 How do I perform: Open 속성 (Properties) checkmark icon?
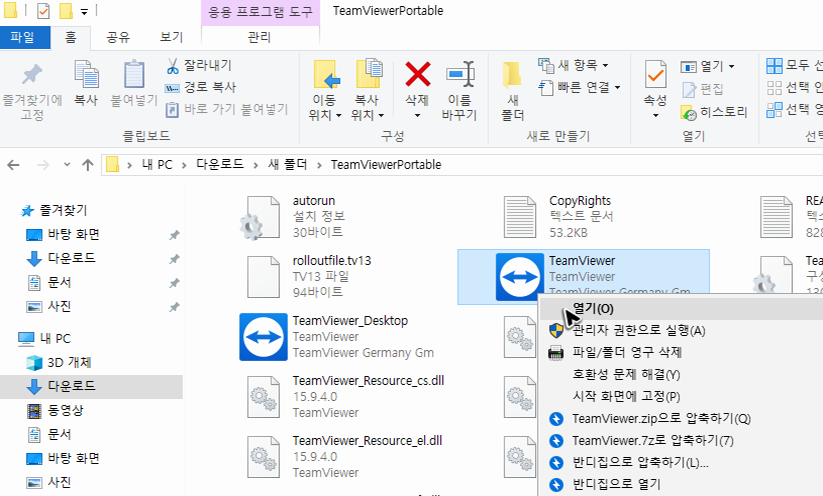[655, 74]
